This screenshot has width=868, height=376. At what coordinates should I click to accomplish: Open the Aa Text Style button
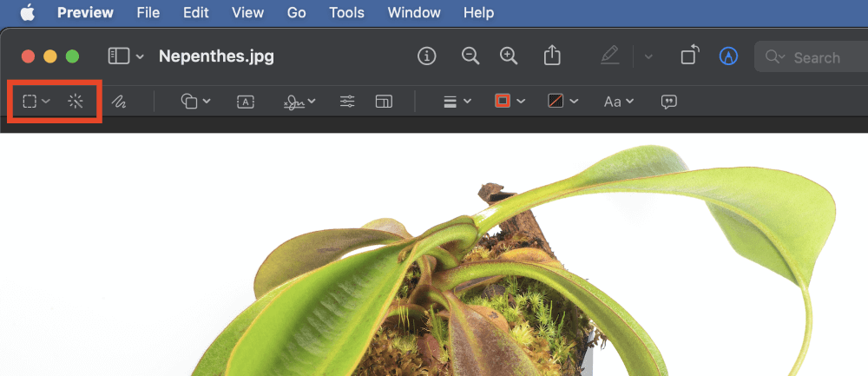[x=612, y=102]
